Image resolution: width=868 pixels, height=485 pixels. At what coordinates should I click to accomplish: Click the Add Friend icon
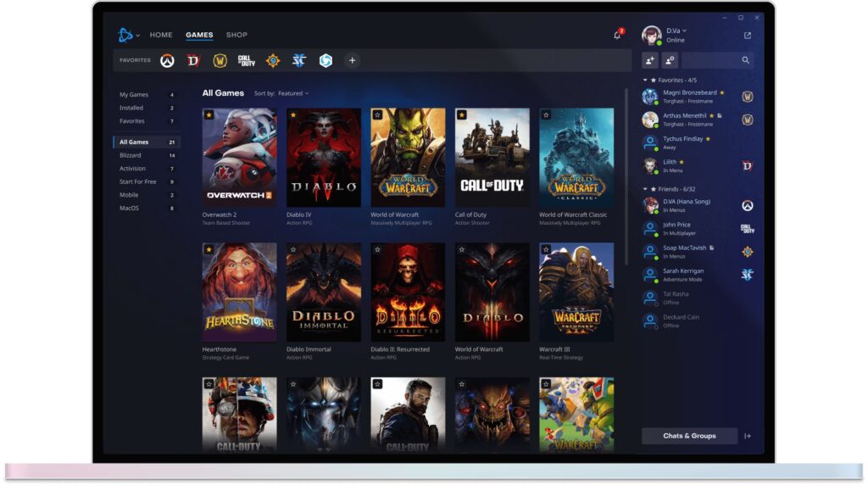click(650, 60)
